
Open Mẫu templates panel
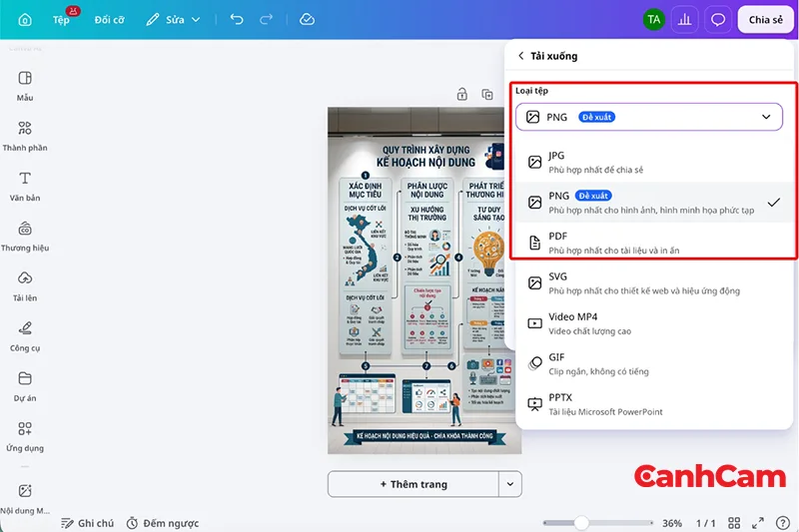[24, 86]
